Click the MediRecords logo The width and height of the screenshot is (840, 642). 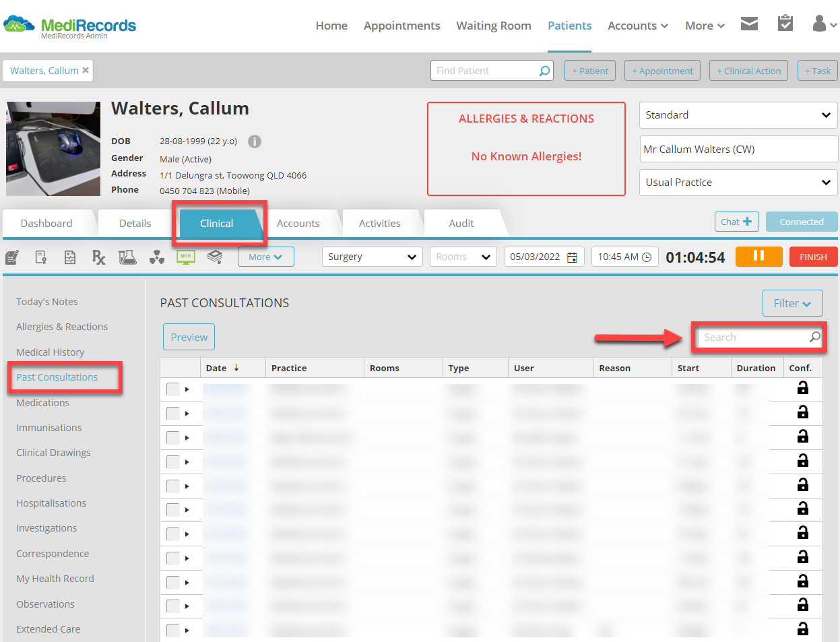[x=70, y=26]
